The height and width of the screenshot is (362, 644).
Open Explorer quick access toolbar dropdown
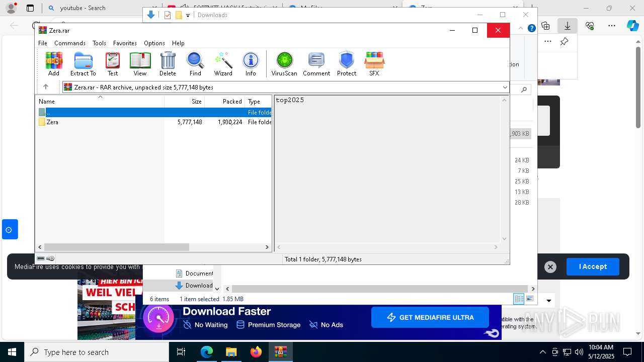pyautogui.click(x=188, y=15)
